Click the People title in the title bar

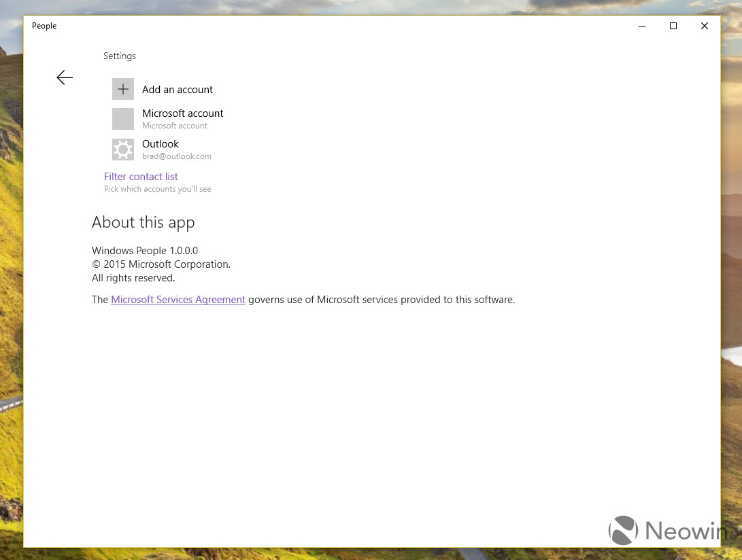44,26
